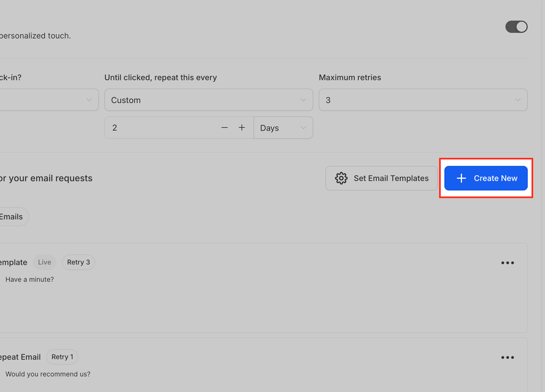Open the Days unit dropdown
Screen dimensions: 545x392
[283, 128]
